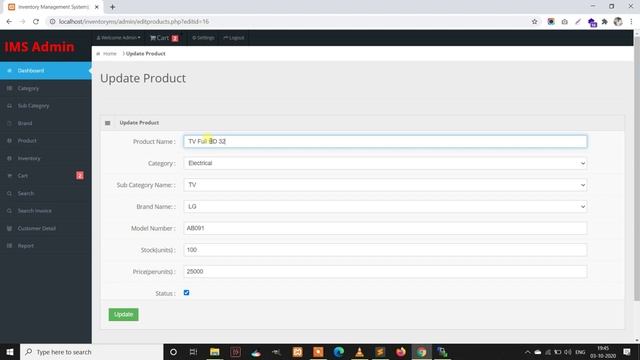The height and width of the screenshot is (360, 640).
Task: Bookmark page with the star icon
Action: pyautogui.click(x=534, y=22)
